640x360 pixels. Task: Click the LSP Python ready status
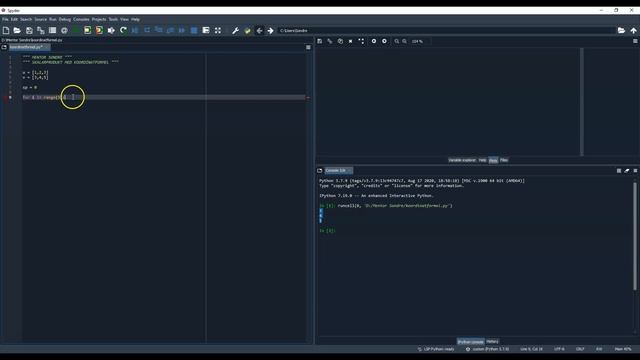click(x=436, y=349)
